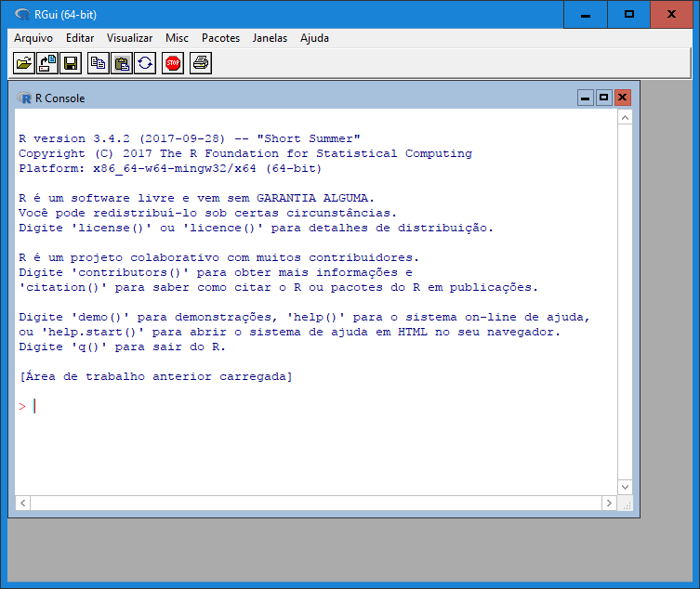Click the 'demo()' text line
The image size is (700, 589).
304,317
